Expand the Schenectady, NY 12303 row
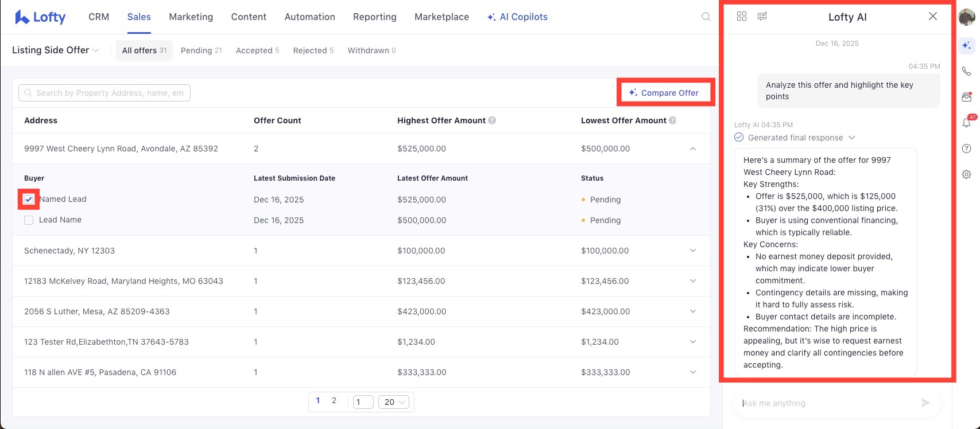The height and width of the screenshot is (429, 980). (x=693, y=251)
